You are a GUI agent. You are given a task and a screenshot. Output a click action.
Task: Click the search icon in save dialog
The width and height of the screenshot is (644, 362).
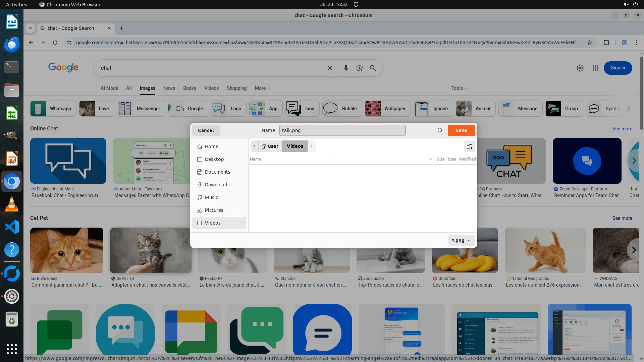pyautogui.click(x=440, y=130)
